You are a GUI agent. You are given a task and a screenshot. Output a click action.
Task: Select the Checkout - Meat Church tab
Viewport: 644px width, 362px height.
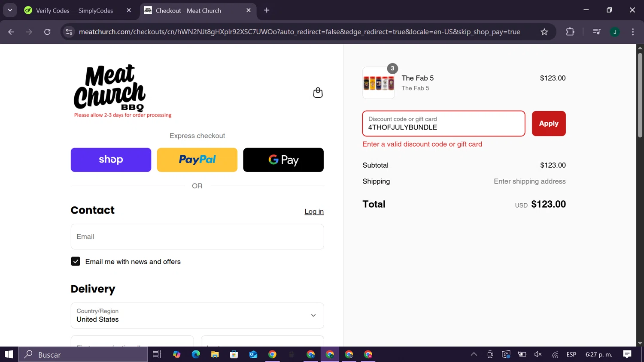188,10
